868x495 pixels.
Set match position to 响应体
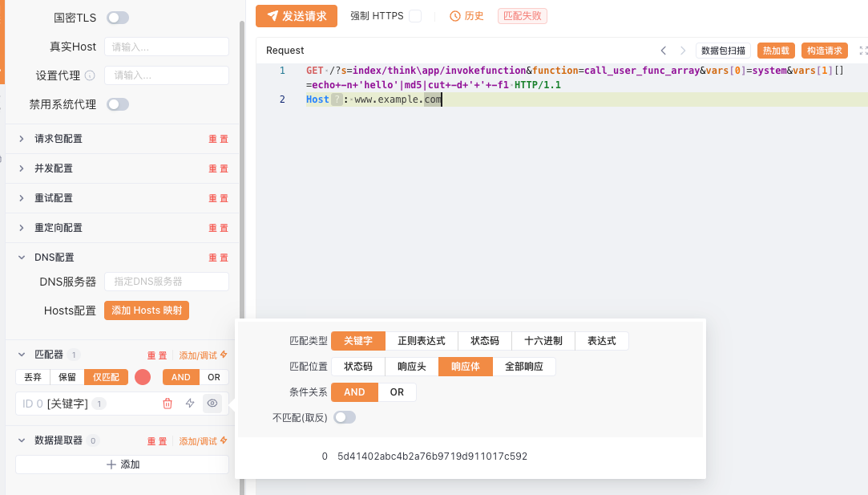[466, 367]
